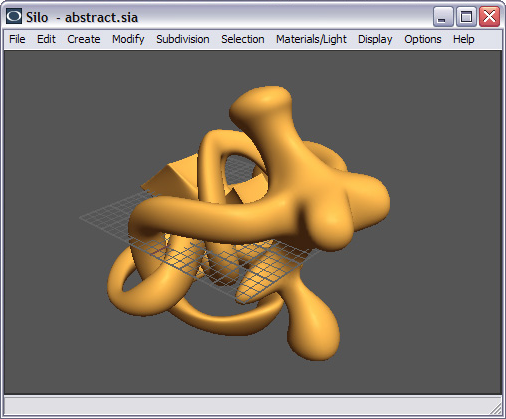The height and width of the screenshot is (419, 506).
Task: Open the Create menu
Action: [x=84, y=39]
